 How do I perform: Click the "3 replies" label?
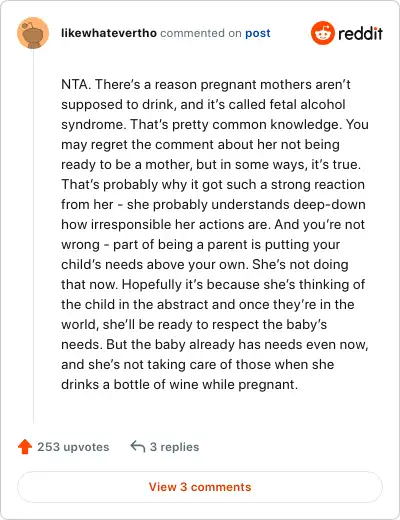coord(174,447)
